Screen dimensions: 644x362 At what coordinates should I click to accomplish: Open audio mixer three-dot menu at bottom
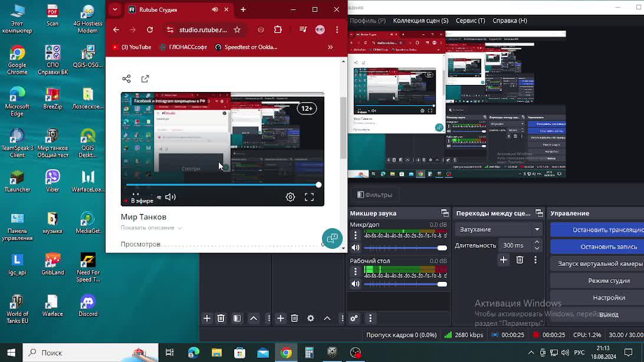(370, 318)
